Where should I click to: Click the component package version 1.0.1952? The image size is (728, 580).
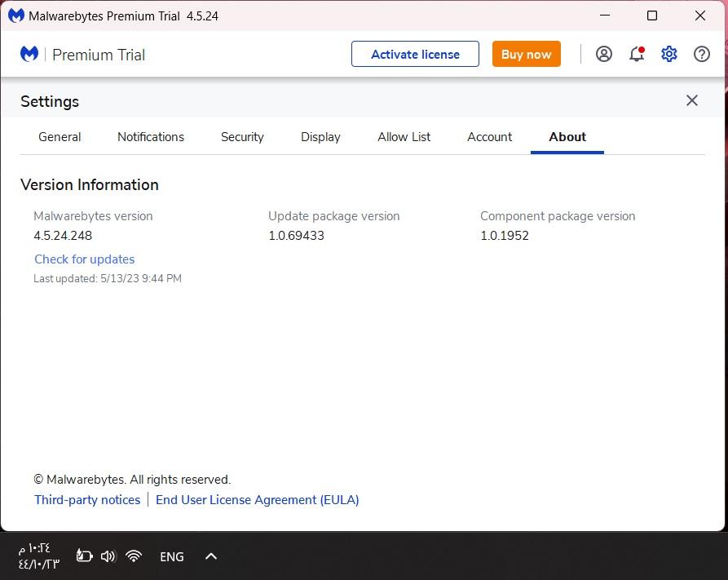click(x=504, y=236)
